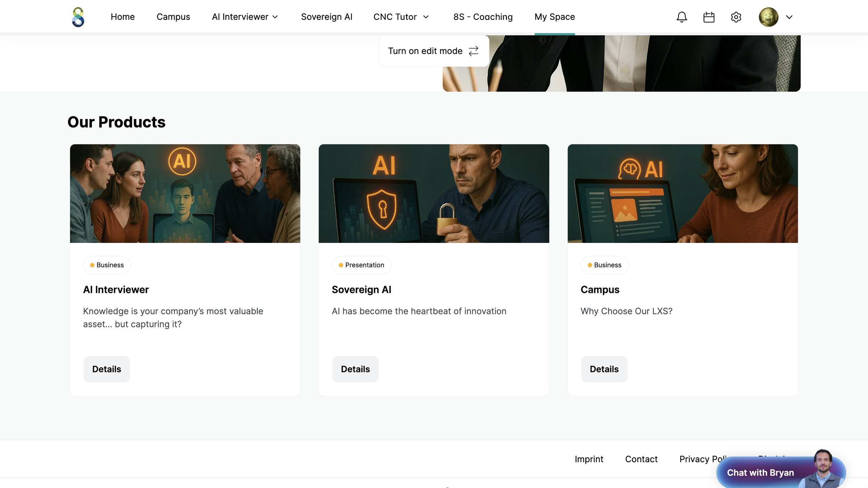Image resolution: width=868 pixels, height=488 pixels.
Task: Start Chat with Bryan
Action: pyautogui.click(x=760, y=472)
